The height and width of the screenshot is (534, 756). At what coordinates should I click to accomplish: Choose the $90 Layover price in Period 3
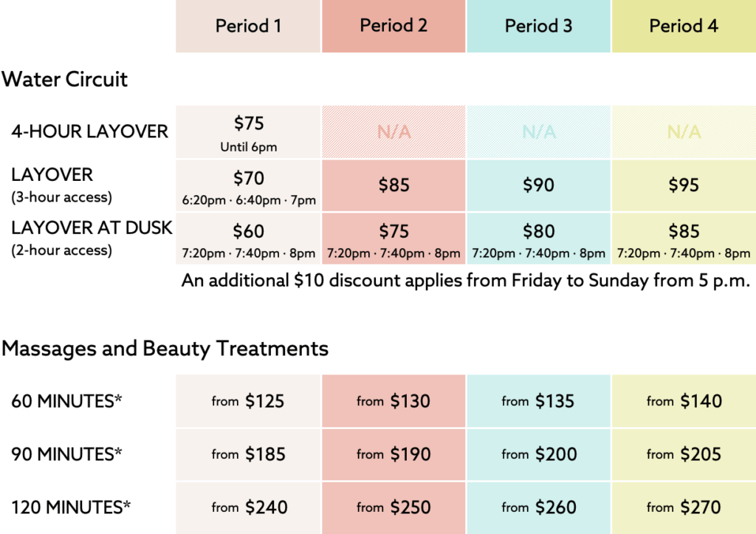(538, 185)
